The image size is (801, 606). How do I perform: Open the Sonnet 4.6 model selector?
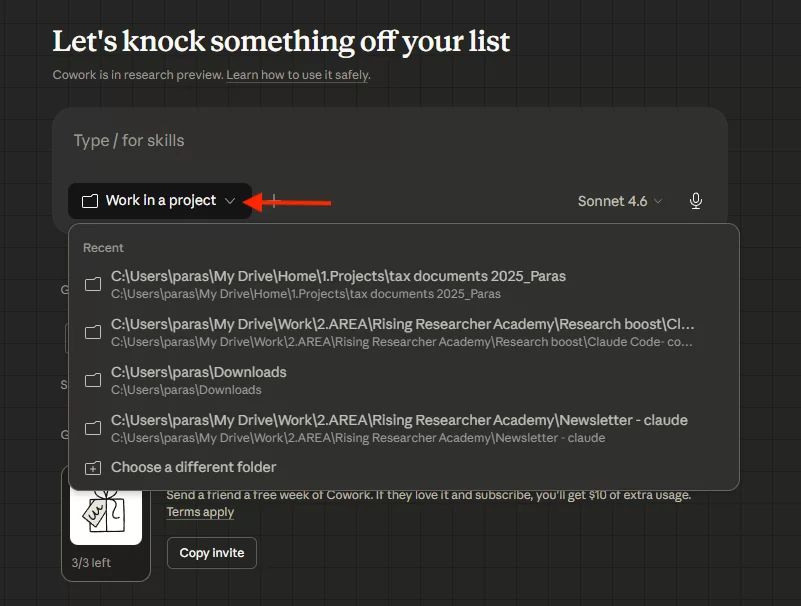[612, 201]
